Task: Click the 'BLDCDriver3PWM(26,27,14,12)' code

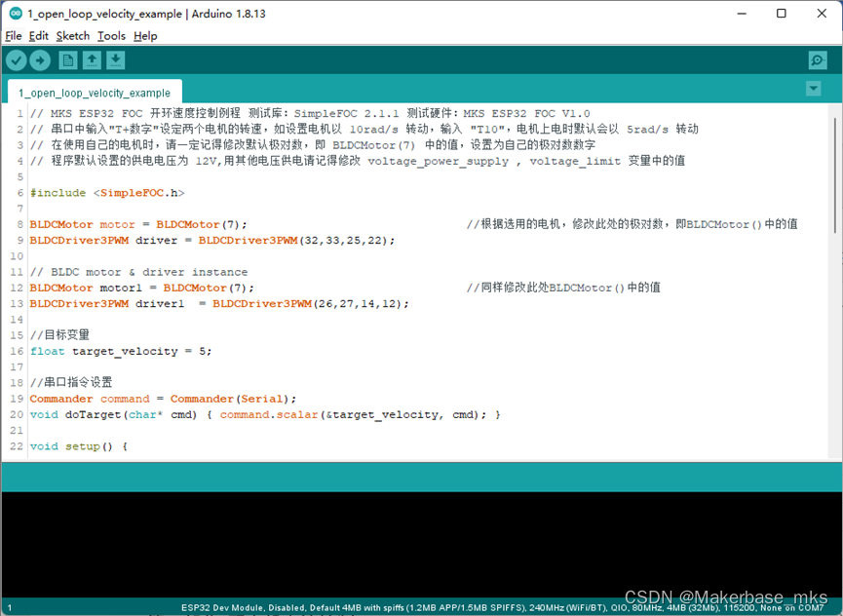Action: pos(310,304)
